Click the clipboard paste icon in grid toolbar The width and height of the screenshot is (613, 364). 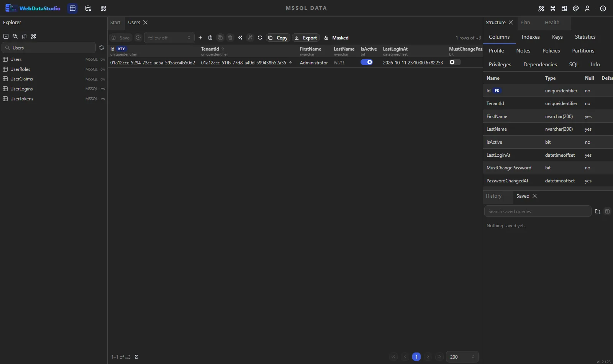(x=210, y=38)
